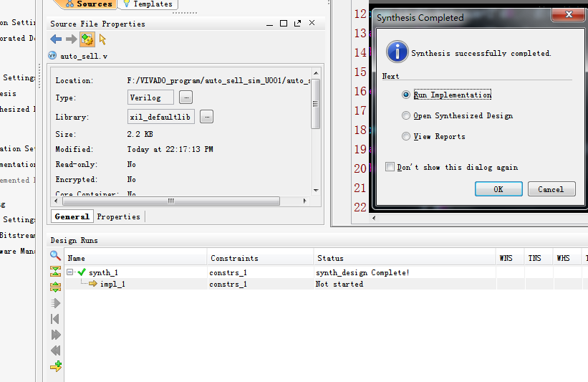Image resolution: width=588 pixels, height=382 pixels.
Task: Expand all runs in Design Runs
Action: tap(55, 287)
